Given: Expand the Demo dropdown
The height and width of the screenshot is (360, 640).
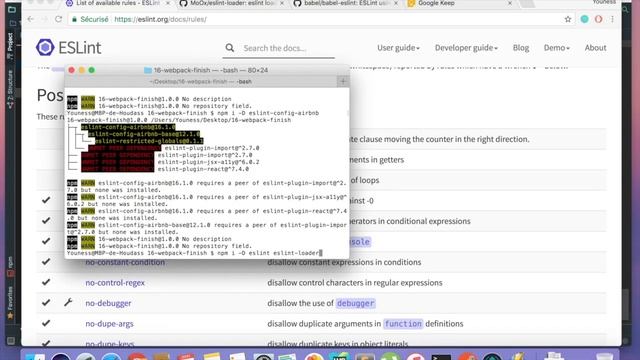Looking at the screenshot, I should (556, 48).
